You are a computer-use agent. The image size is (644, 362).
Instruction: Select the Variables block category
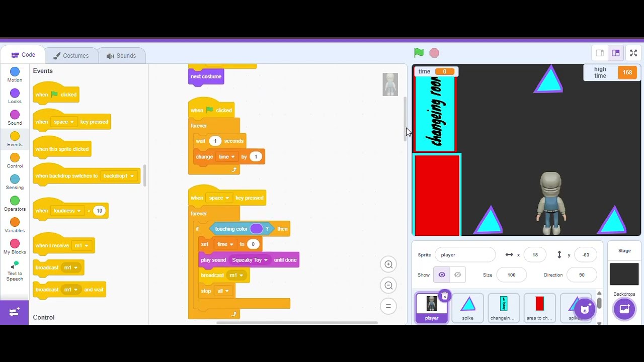point(15,225)
